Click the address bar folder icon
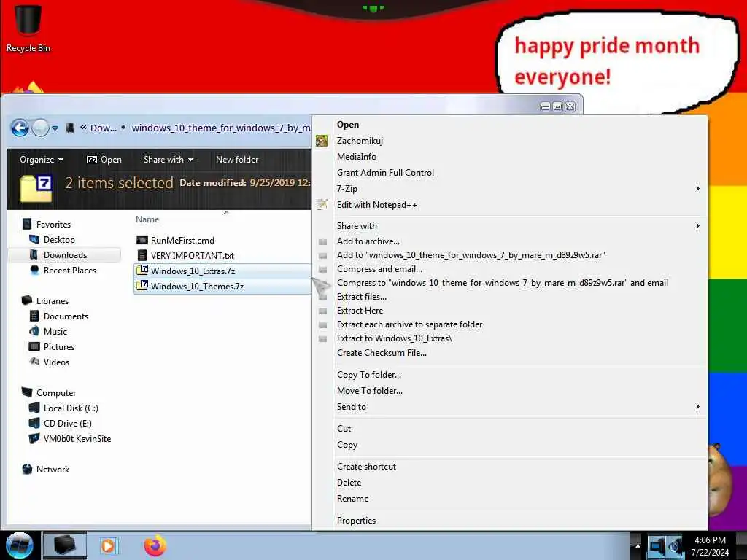 70,128
